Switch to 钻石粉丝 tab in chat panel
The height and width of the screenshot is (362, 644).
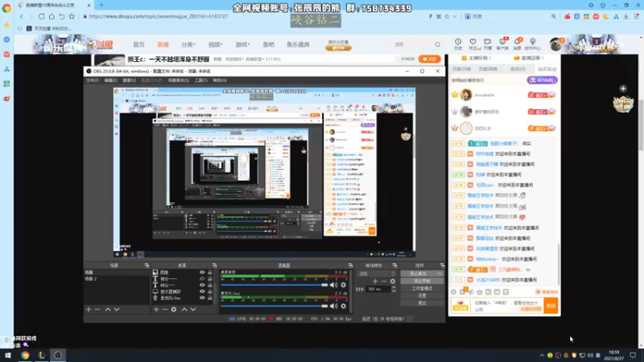click(x=547, y=69)
